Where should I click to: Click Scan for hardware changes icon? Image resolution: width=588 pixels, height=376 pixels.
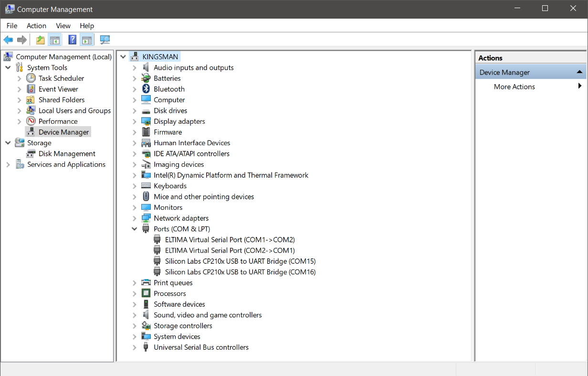click(x=105, y=40)
